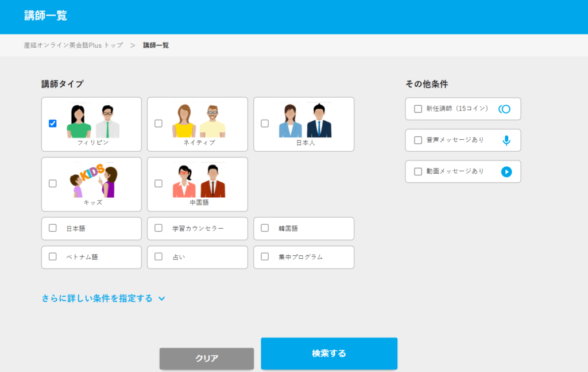Toggle the 占い checkbox
This screenshot has height=372, width=588.
158,256
